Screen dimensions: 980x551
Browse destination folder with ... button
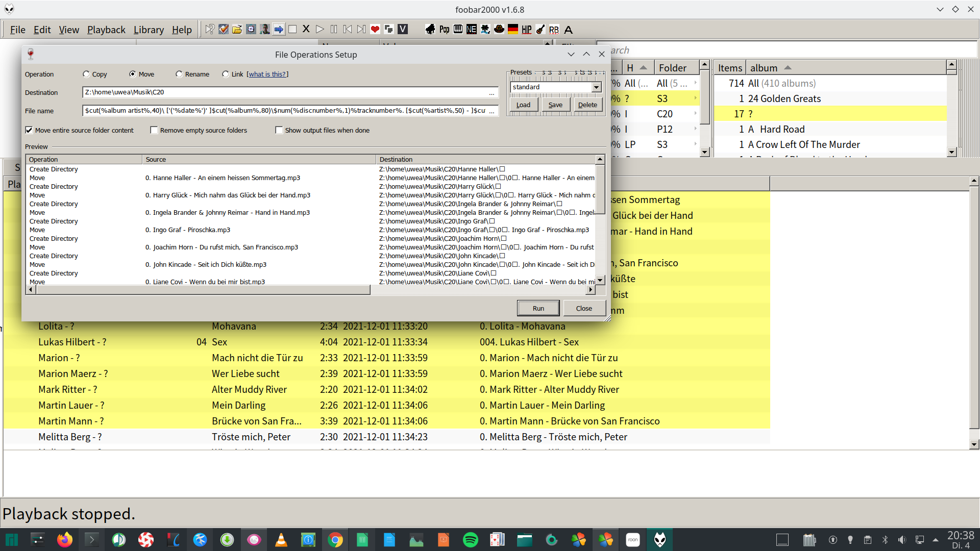pyautogui.click(x=492, y=92)
